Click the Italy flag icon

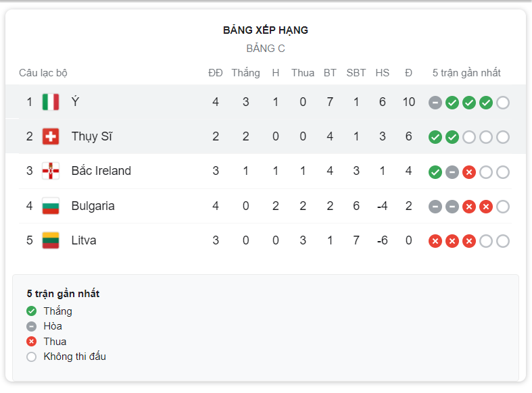[51, 102]
